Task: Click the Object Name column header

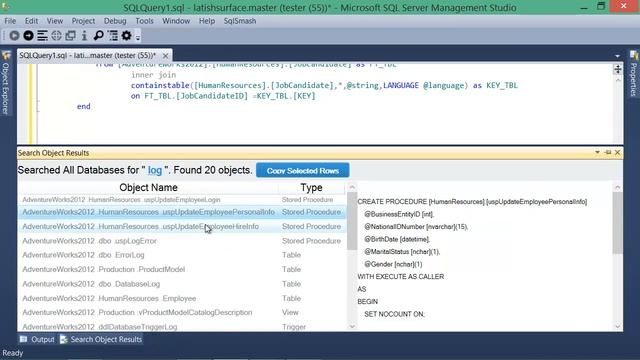Action: (149, 187)
